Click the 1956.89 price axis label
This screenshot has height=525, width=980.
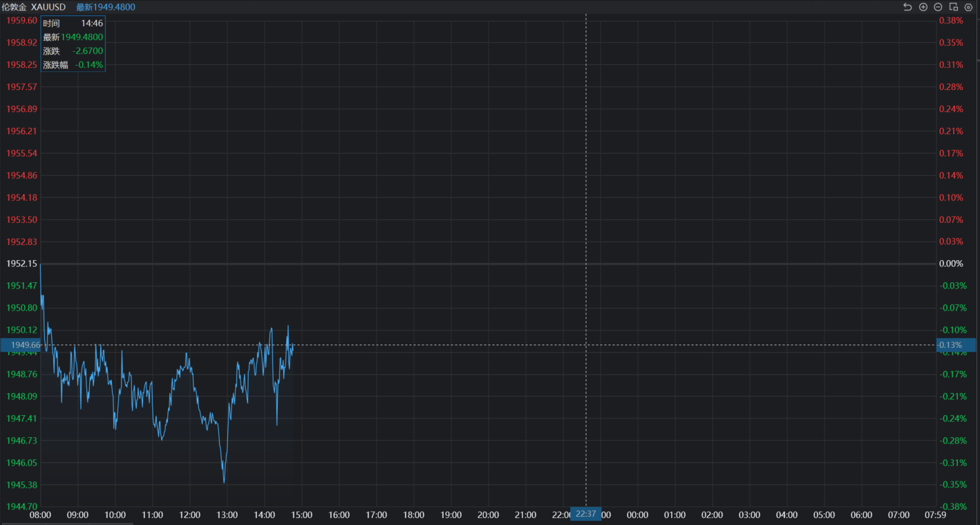point(21,109)
